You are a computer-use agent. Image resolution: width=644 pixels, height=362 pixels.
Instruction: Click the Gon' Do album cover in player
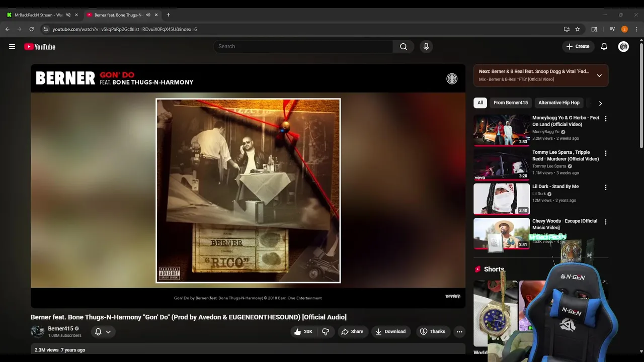point(248,191)
